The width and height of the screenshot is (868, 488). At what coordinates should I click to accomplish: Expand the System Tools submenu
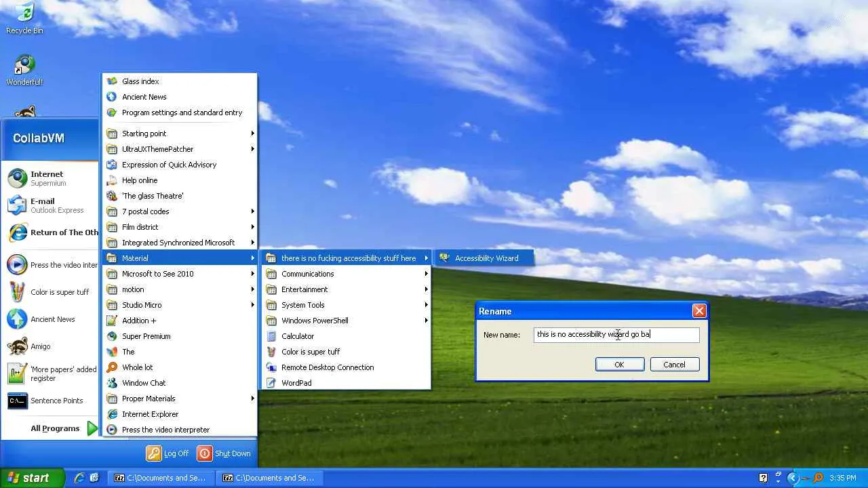347,305
